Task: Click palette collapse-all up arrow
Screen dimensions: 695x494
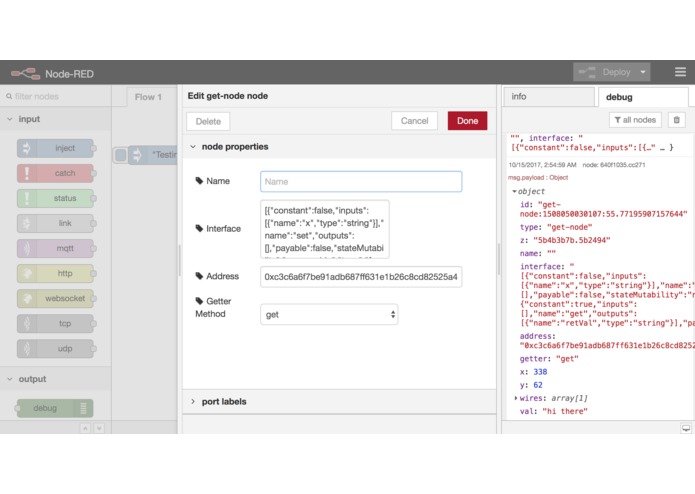Action: click(x=85, y=428)
